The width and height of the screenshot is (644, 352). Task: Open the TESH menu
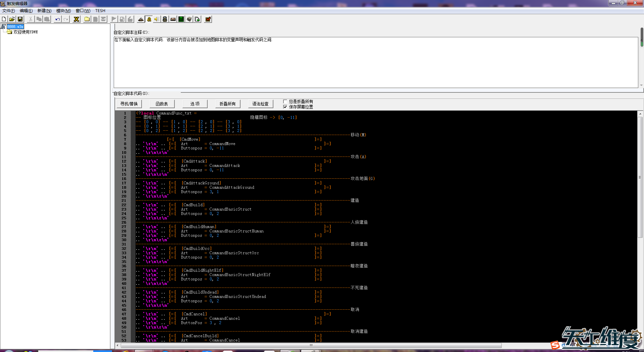[100, 11]
